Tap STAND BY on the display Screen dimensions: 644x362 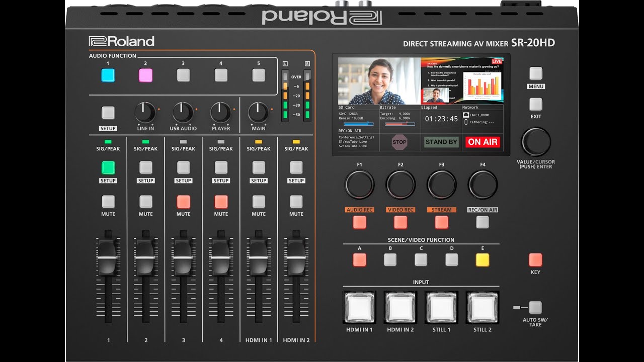pos(441,142)
